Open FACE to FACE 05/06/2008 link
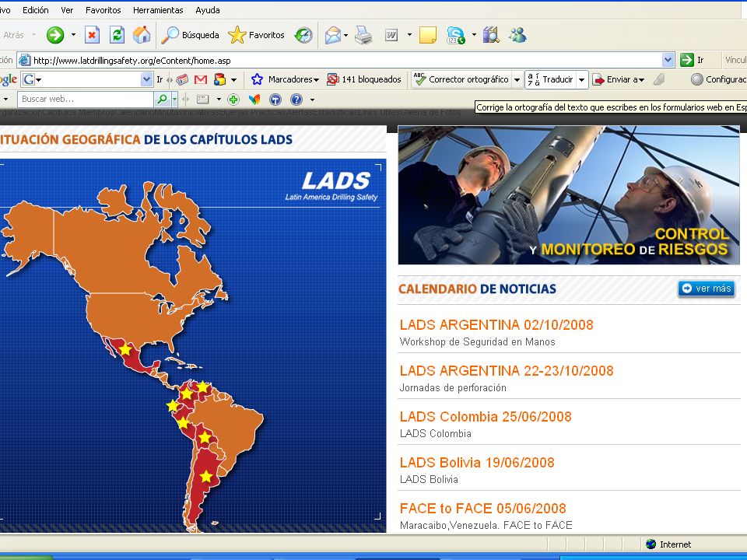 tap(482, 508)
